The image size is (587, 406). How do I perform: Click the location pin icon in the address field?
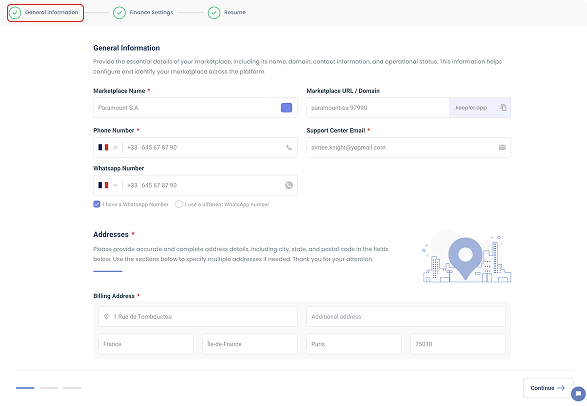coord(106,317)
